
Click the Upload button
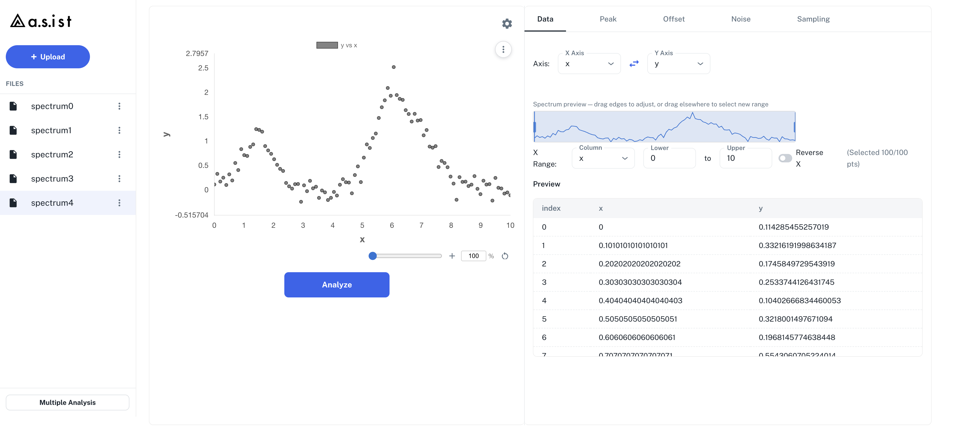(x=48, y=57)
